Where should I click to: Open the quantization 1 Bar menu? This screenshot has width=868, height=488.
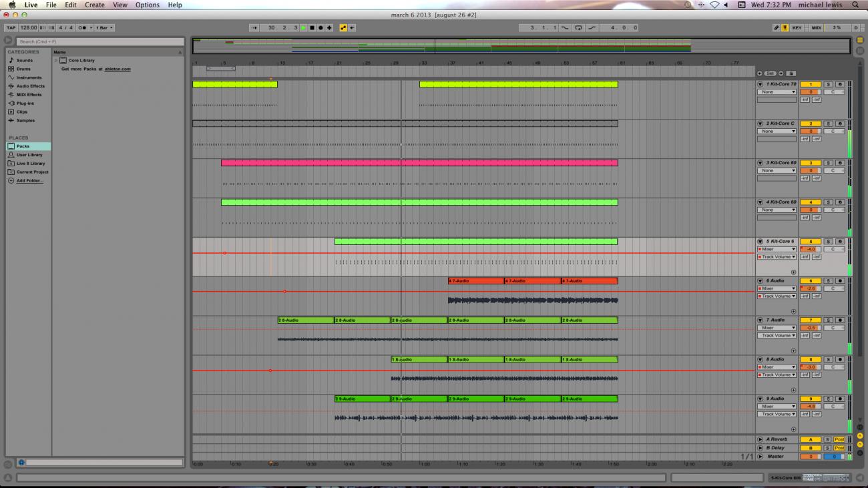tap(105, 28)
